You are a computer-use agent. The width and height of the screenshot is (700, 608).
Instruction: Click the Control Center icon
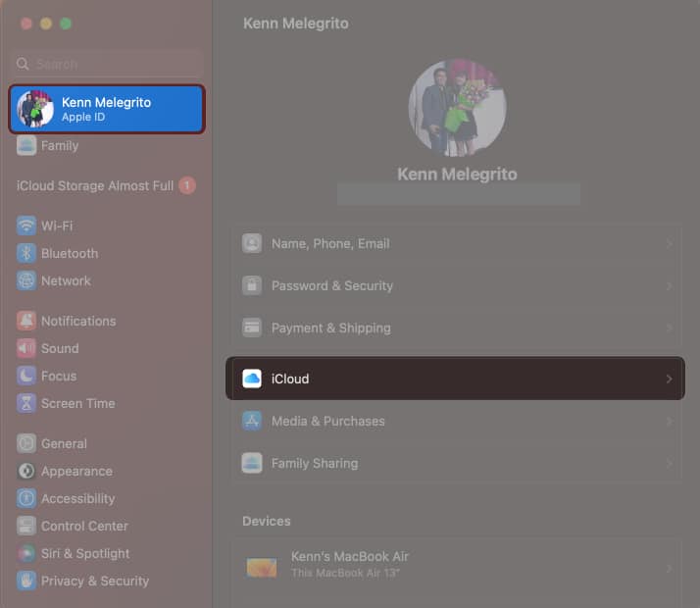[26, 526]
